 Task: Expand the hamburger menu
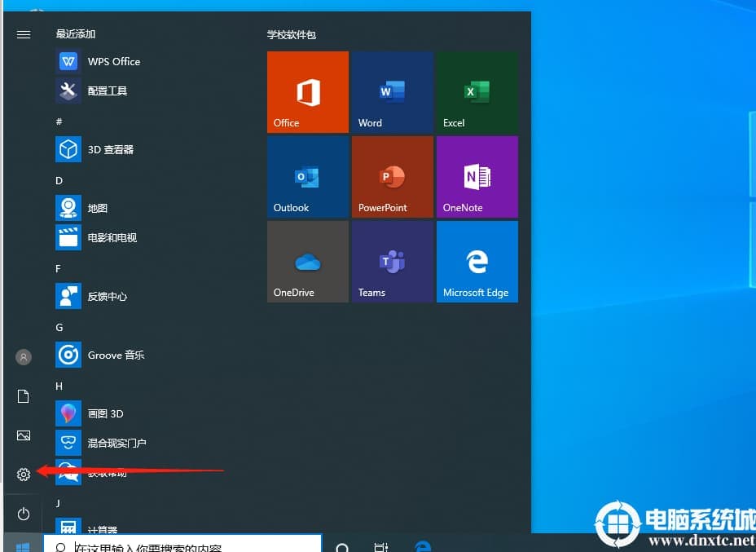[24, 34]
